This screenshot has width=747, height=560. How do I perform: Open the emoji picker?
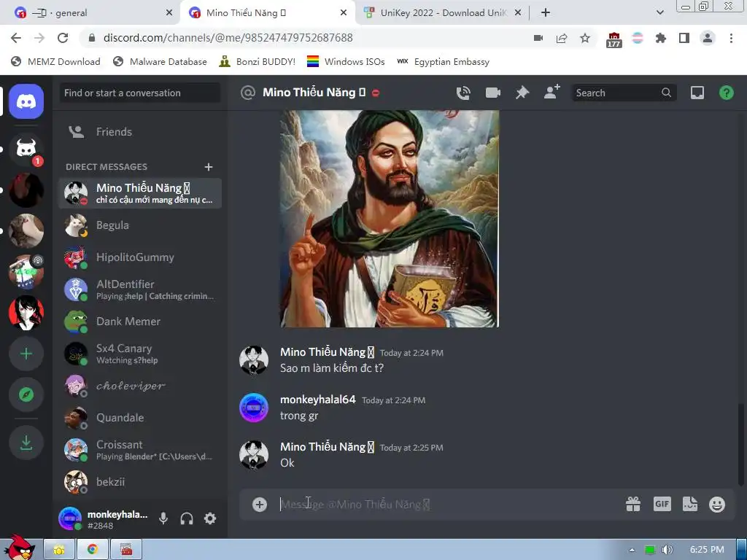717,505
